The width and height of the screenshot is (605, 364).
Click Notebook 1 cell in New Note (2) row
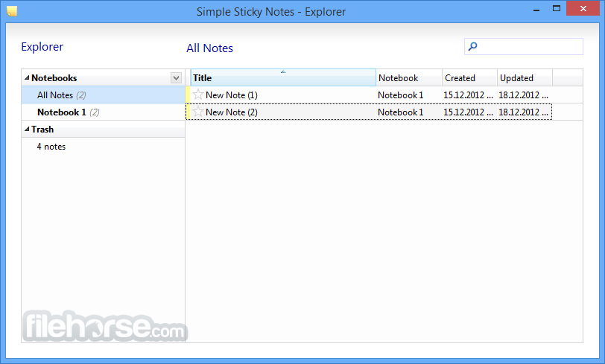[x=401, y=112]
